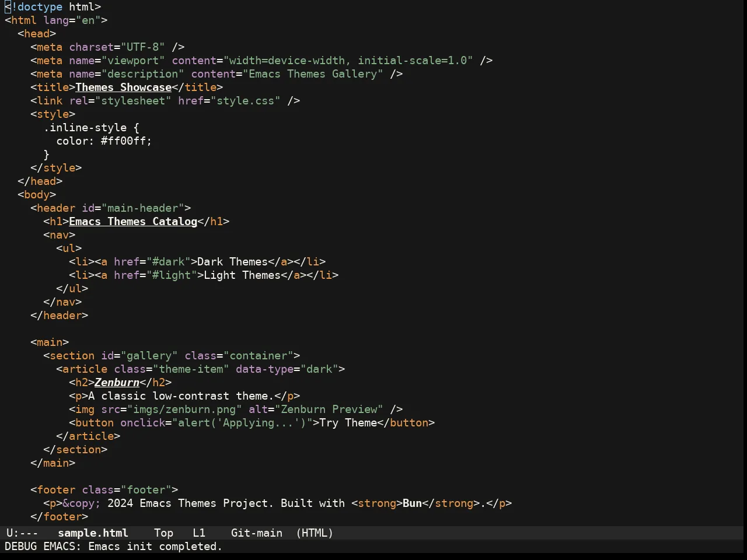Click the closing </main> tag

coord(53,463)
